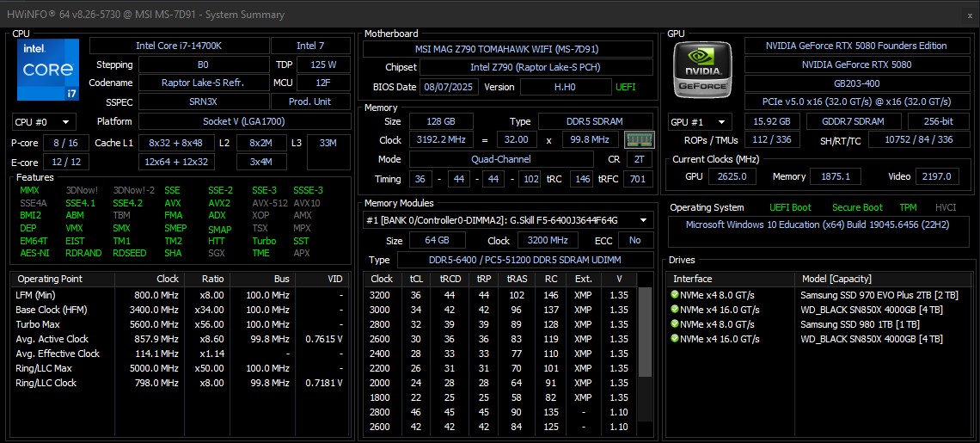Click the NVIDIA GeForce logo
This screenshot has height=443, width=980.
point(701,68)
